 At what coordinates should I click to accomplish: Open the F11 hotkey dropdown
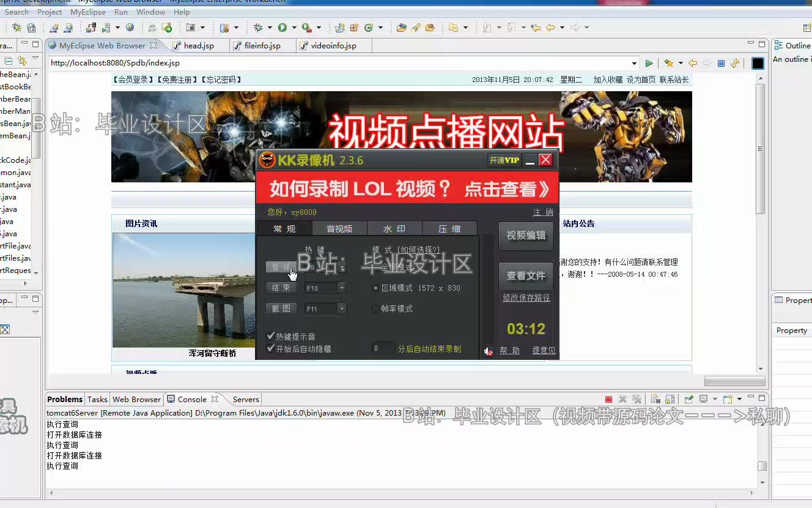342,308
